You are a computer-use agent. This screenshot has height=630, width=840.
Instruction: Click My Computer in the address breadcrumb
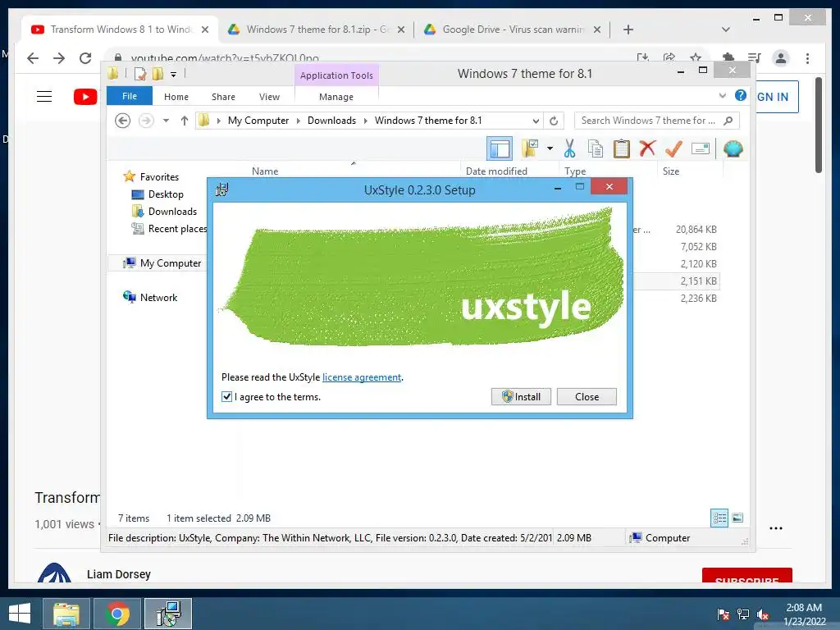[x=258, y=121]
